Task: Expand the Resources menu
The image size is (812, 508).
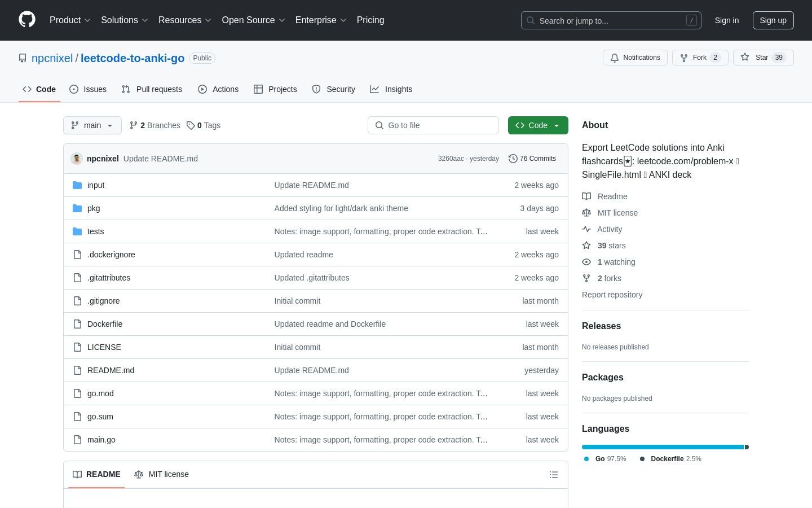Action: tap(185, 20)
